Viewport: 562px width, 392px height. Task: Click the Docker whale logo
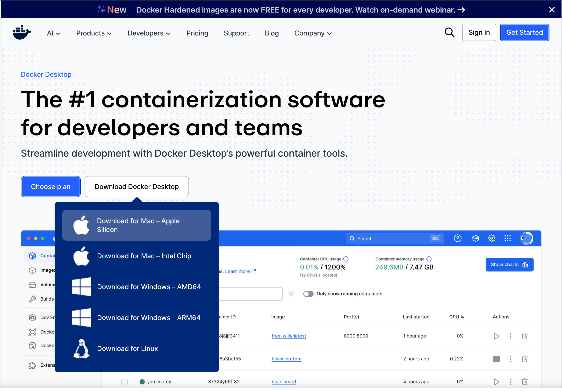pos(22,32)
